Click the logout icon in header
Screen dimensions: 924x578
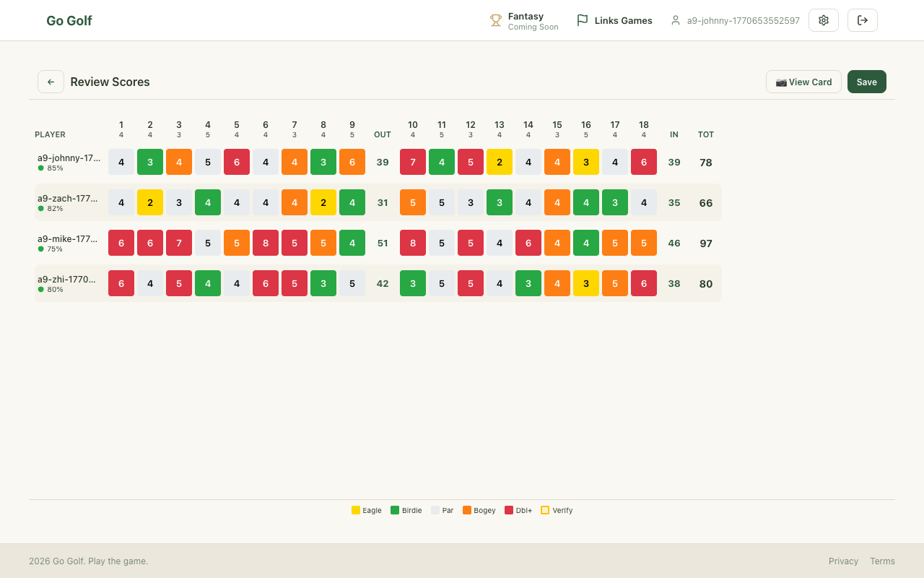click(x=862, y=20)
